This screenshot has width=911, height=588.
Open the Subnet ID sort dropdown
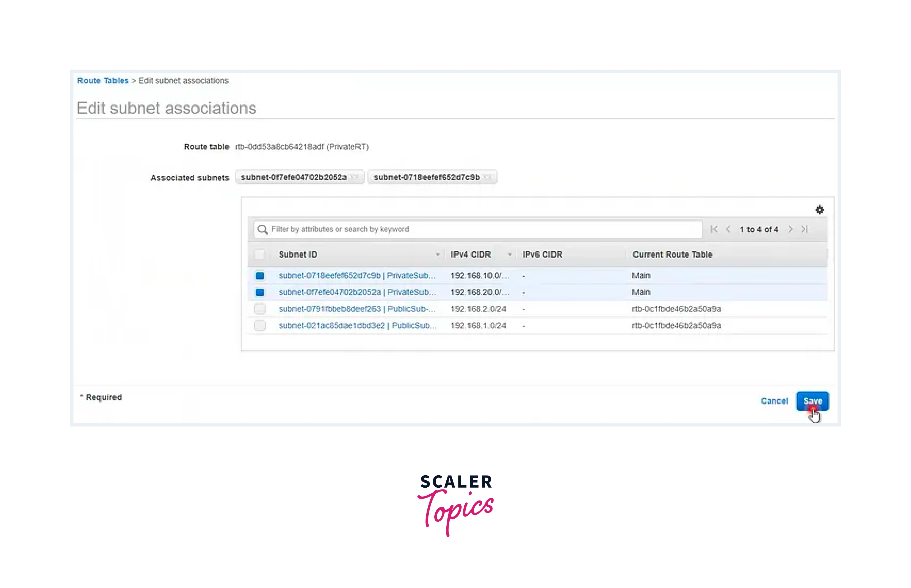(x=438, y=254)
